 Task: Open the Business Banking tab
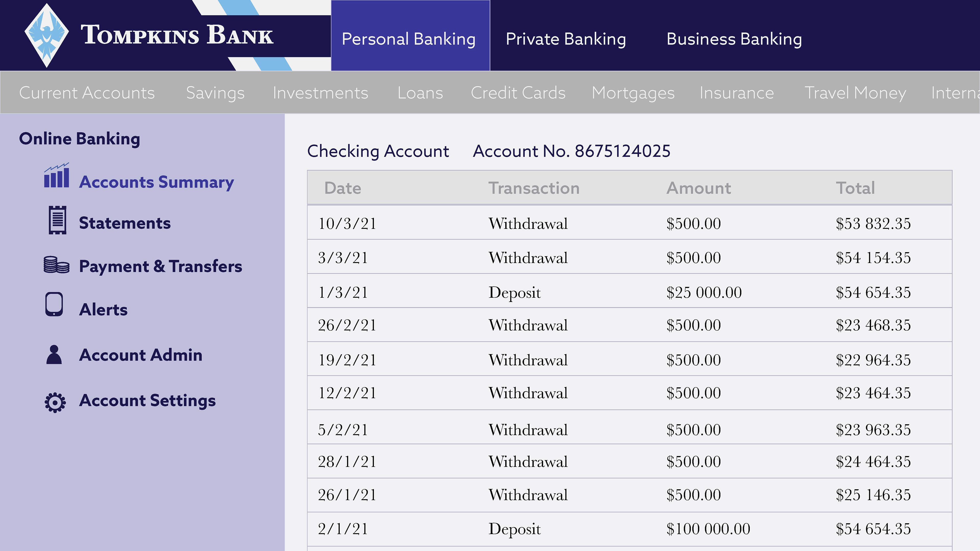click(x=734, y=39)
